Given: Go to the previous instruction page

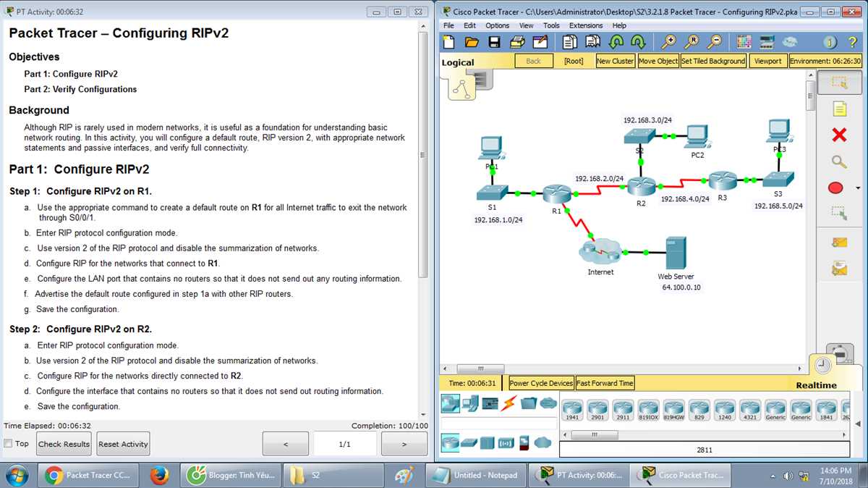Looking at the screenshot, I should pyautogui.click(x=285, y=444).
